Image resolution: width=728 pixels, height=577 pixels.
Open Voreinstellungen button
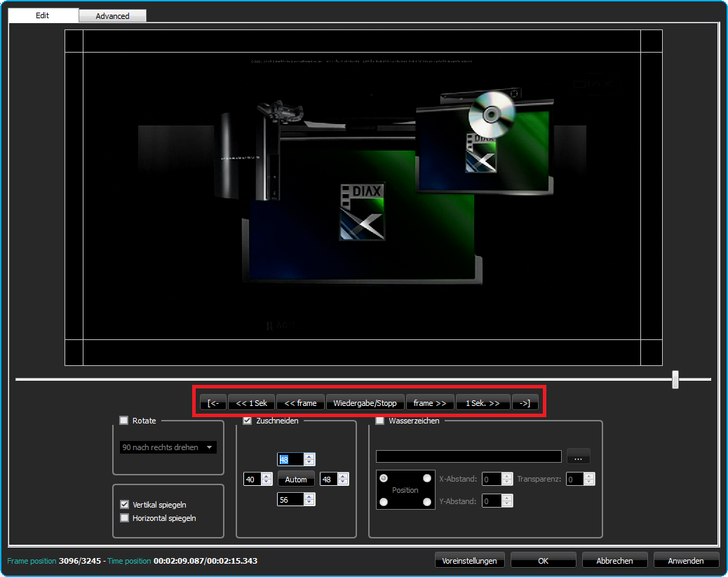[x=469, y=560]
